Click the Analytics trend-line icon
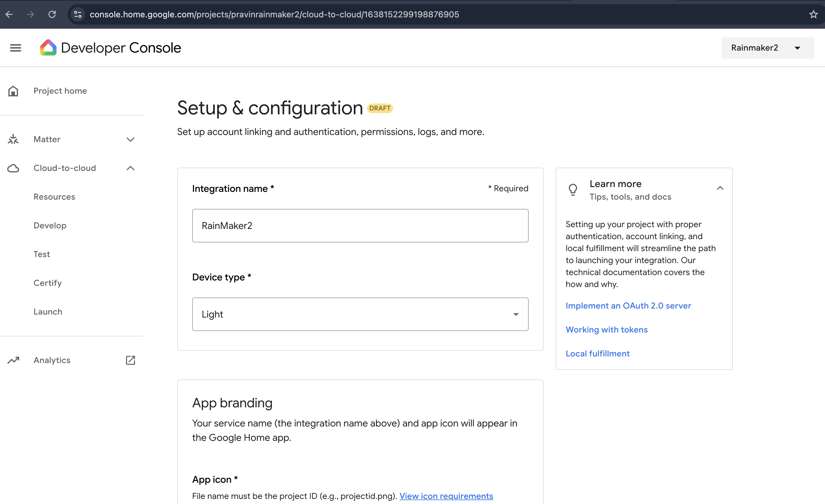This screenshot has width=825, height=504. [x=13, y=360]
